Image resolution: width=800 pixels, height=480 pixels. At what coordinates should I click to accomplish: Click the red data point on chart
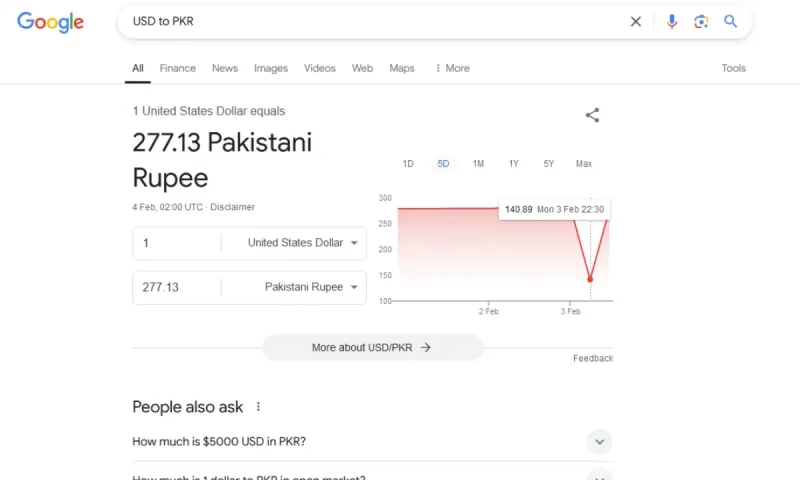(x=590, y=280)
